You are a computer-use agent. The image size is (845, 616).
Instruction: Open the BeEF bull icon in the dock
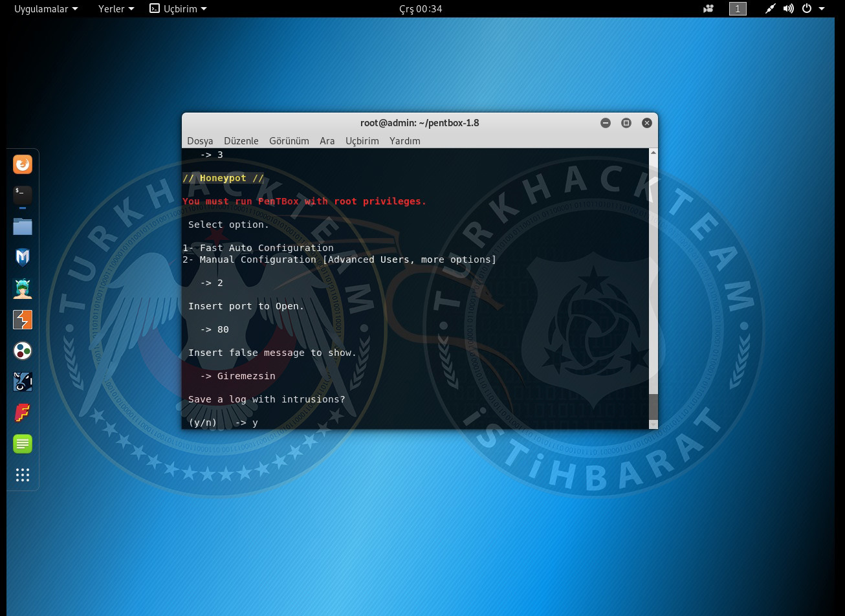(x=23, y=382)
